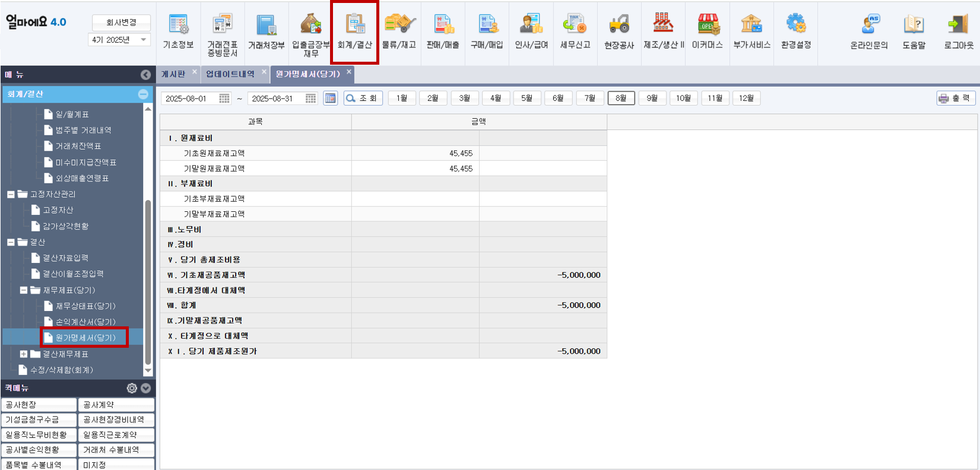Image resolution: width=980 pixels, height=470 pixels.
Task: Collapse the 메뉴 side panel arrow
Action: click(145, 75)
